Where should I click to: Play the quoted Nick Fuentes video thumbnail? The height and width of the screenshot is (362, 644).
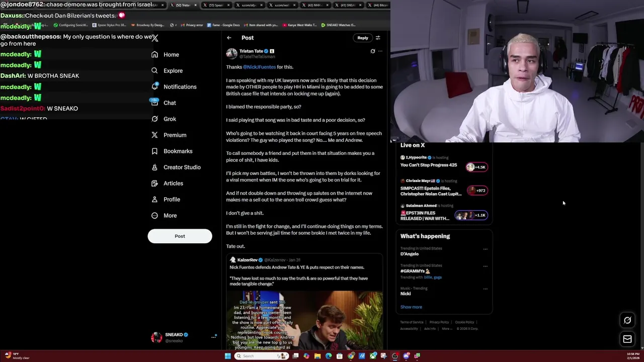tap(304, 320)
